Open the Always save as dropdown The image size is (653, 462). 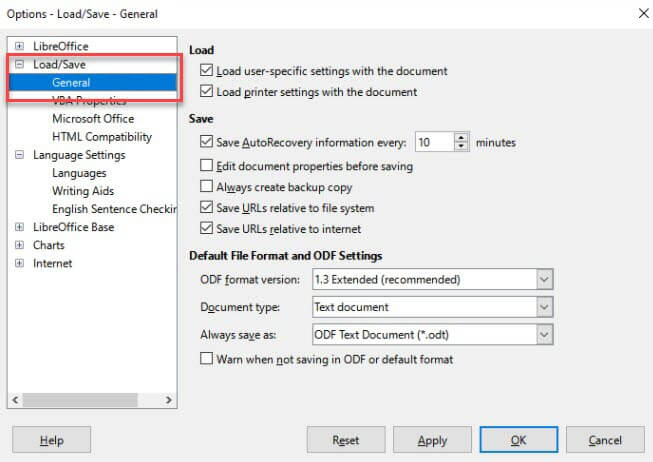click(432, 335)
